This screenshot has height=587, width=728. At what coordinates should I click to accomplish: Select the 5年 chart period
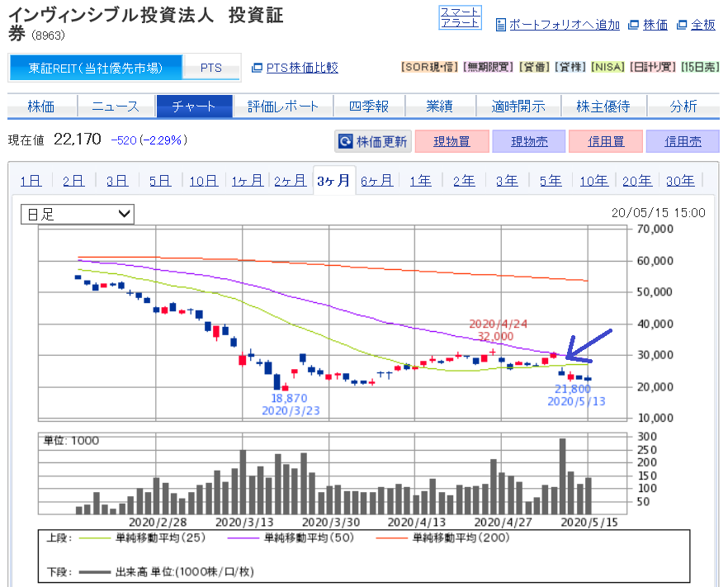pyautogui.click(x=551, y=181)
